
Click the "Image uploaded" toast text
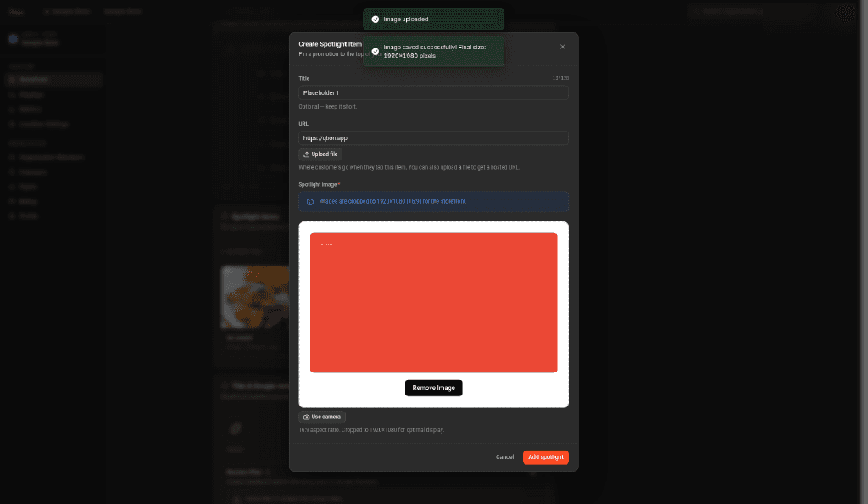(x=406, y=20)
